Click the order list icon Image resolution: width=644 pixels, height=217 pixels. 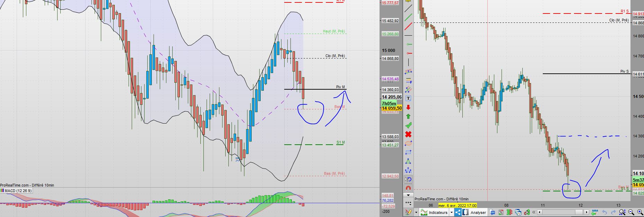click(501, 212)
